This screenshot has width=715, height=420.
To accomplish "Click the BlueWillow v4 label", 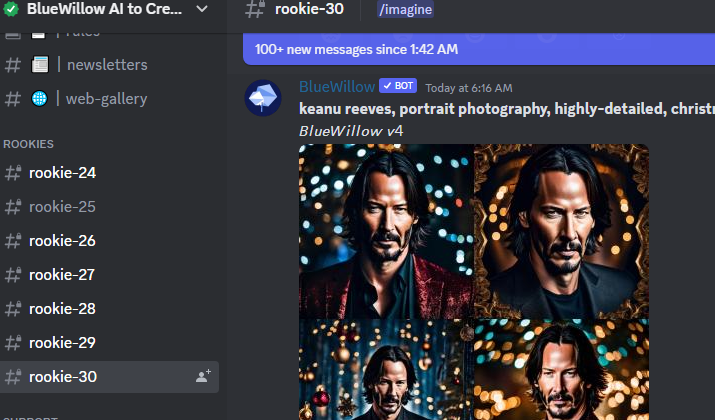I will coord(351,131).
